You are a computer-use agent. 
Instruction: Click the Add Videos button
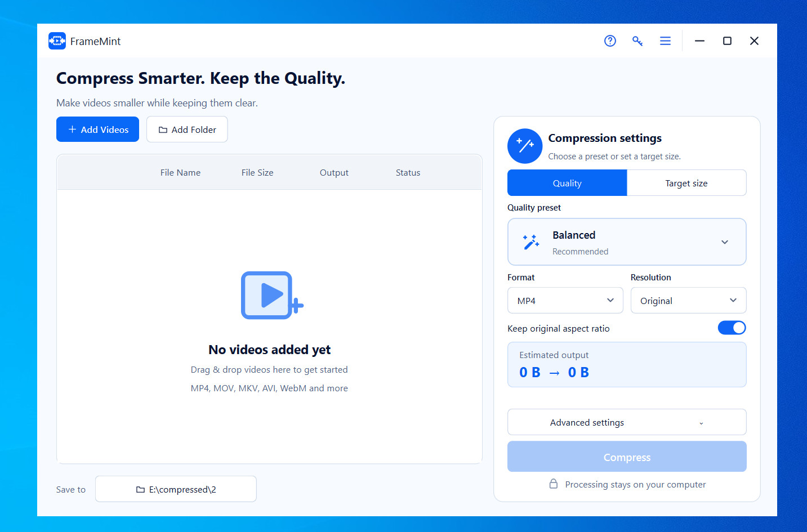[97, 129]
